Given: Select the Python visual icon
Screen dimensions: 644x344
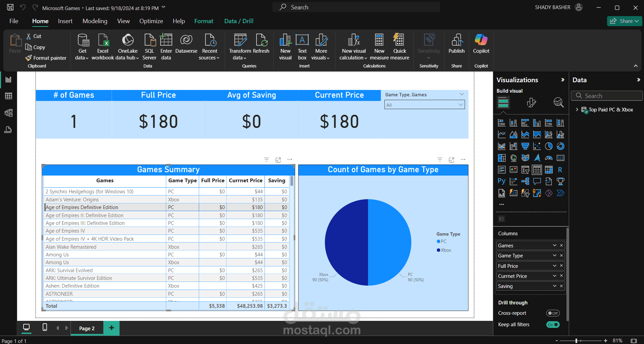Looking at the screenshot, I should (x=502, y=182).
